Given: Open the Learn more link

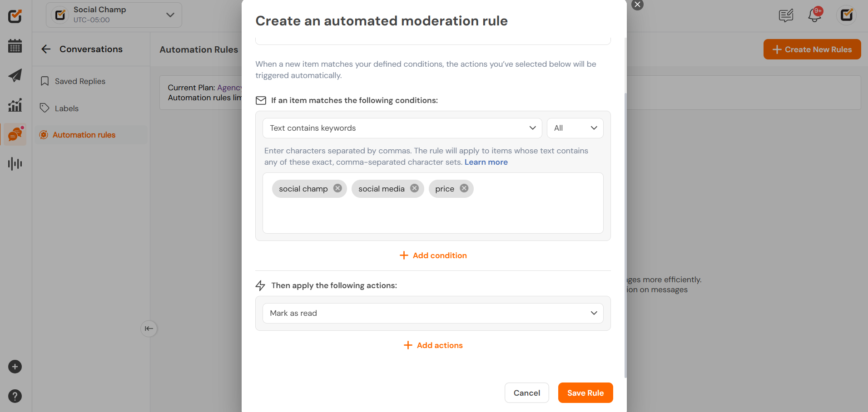Looking at the screenshot, I should (486, 162).
